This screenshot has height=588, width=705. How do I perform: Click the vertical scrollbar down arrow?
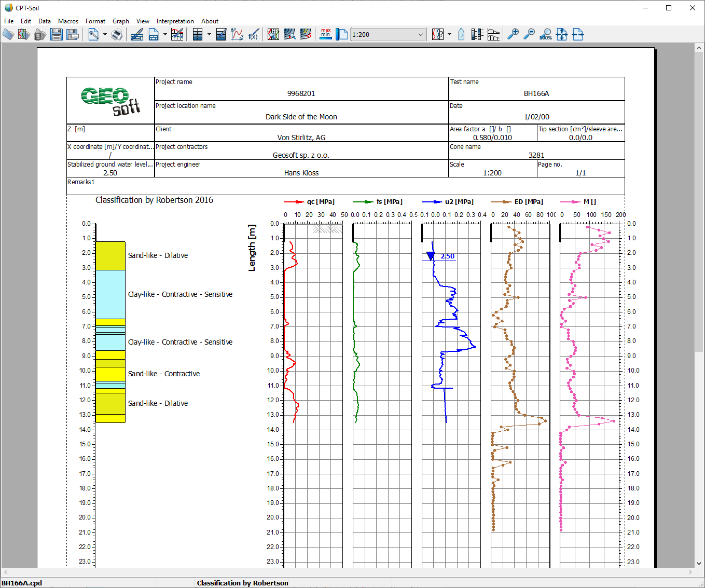699,563
